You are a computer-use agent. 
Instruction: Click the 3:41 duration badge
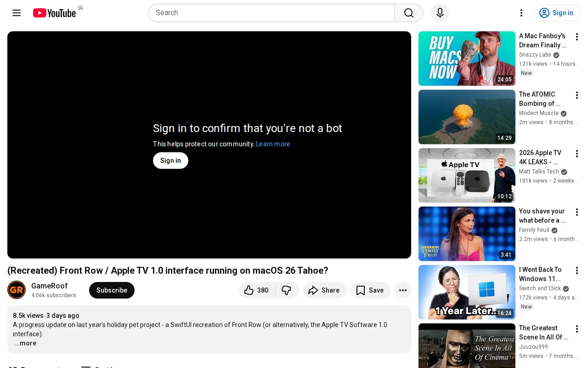[x=506, y=255]
